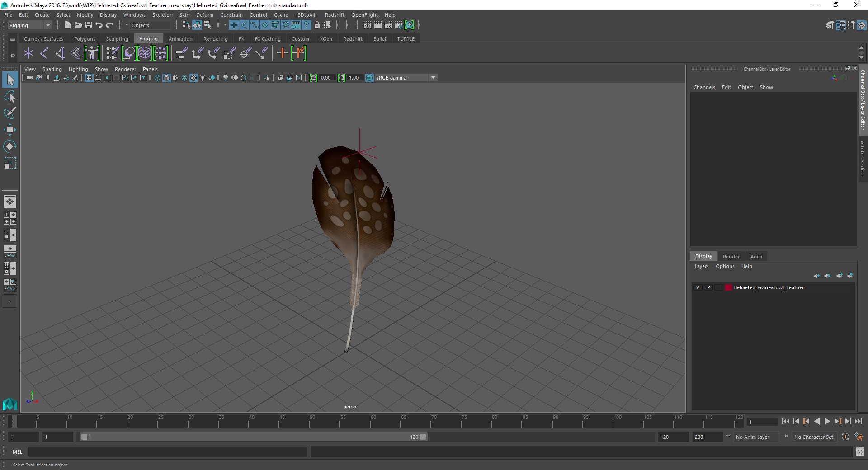This screenshot has height=470, width=868.
Task: Click the Create Joints shelf icon
Action: pyautogui.click(x=44, y=53)
